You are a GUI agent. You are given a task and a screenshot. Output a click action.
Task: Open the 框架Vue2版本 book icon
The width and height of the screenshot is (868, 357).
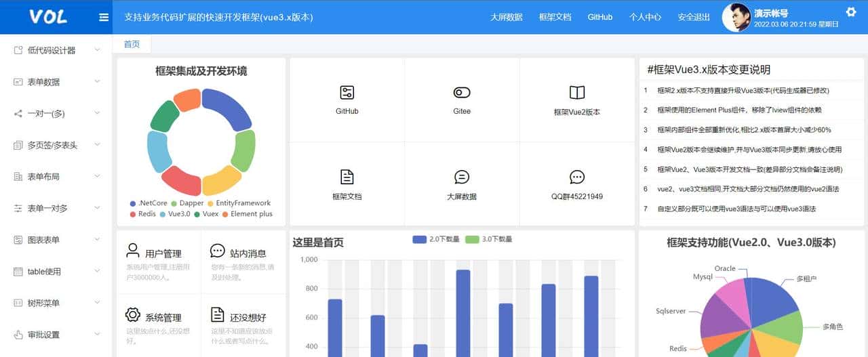coord(577,93)
